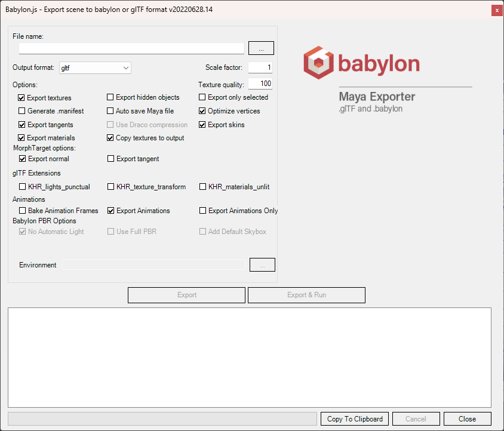This screenshot has width=504, height=431.
Task: Check Bake Animation Frames
Action: click(x=22, y=211)
